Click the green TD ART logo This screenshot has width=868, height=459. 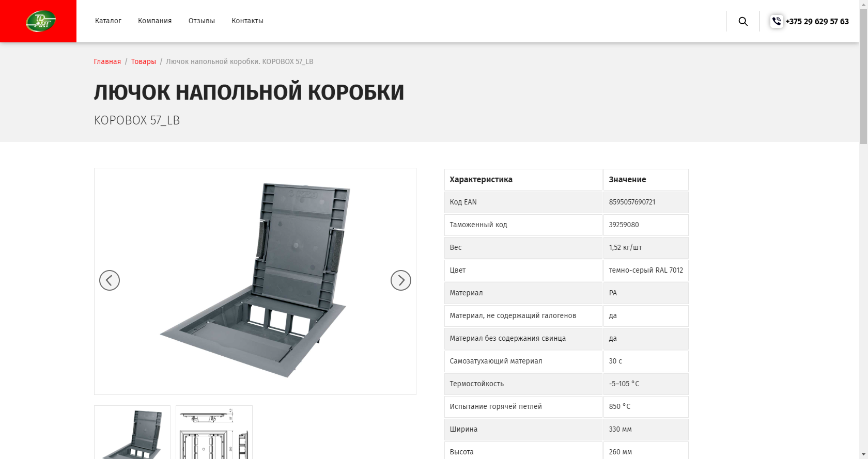pos(41,21)
